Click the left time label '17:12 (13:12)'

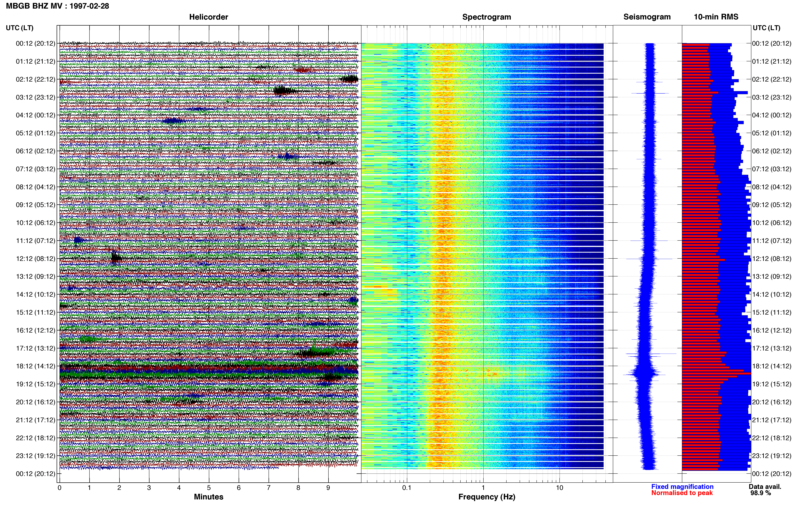[36, 348]
